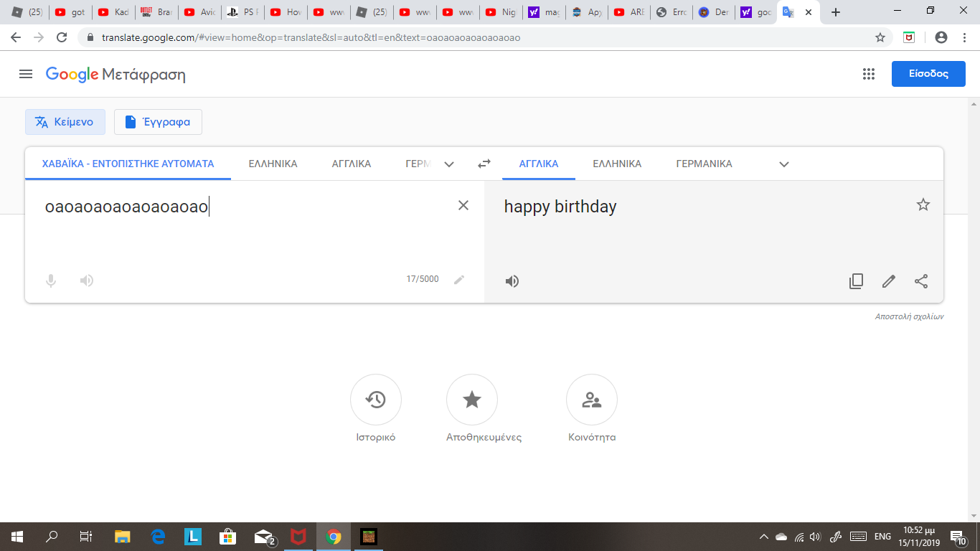Open the Google apps grid
980x551 pixels.
click(869, 74)
